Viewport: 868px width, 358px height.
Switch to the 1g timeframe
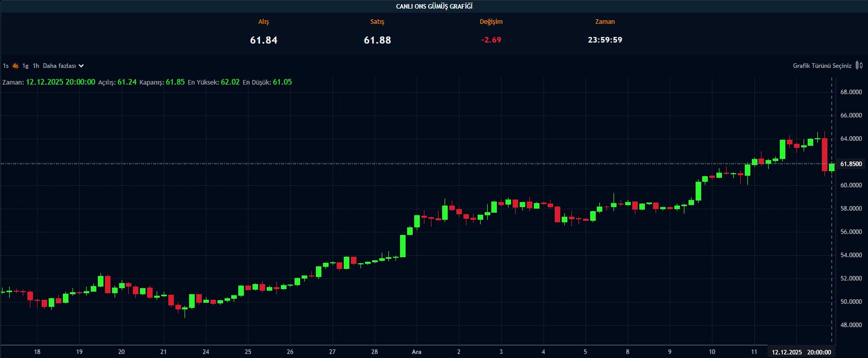[x=25, y=66]
